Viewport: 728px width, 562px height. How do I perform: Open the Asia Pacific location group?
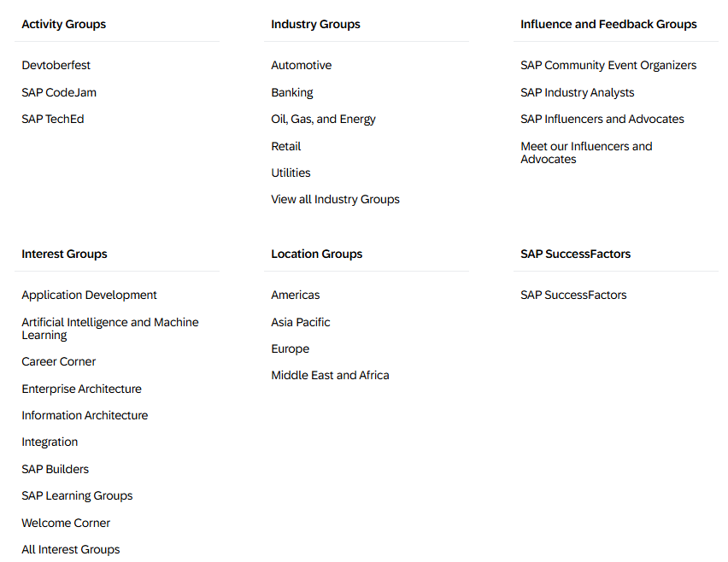click(301, 322)
